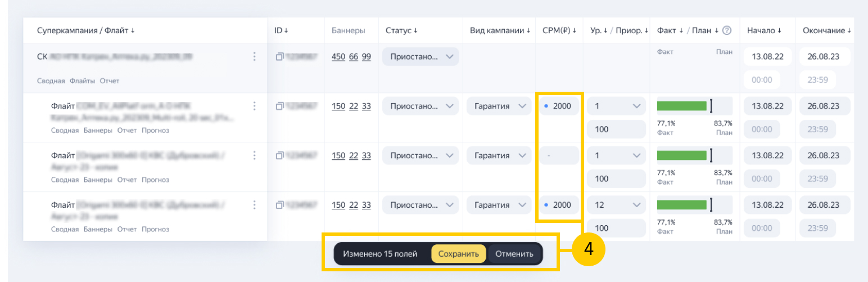
Task: Sort by CPM(₽) column header
Action: 559,30
